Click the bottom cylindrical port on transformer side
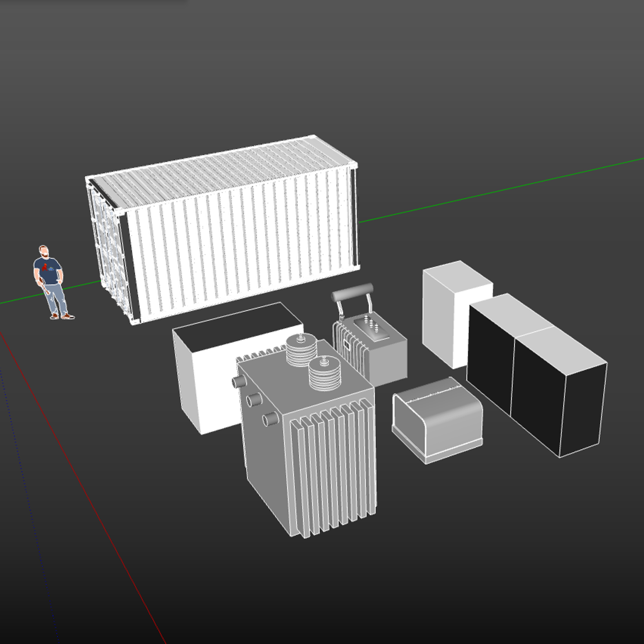The width and height of the screenshot is (644, 644). pyautogui.click(x=270, y=419)
